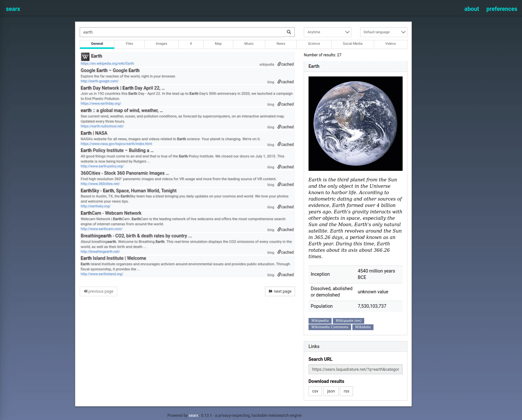Open the Wikipedia icon beside the Earth result
Viewport: 522px width, 420px height.
click(85, 57)
